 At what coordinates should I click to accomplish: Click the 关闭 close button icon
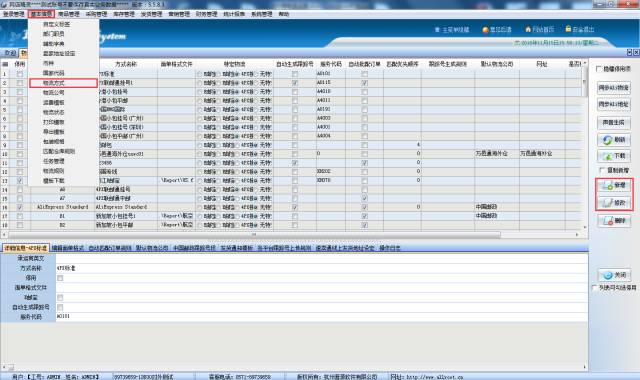(607, 275)
